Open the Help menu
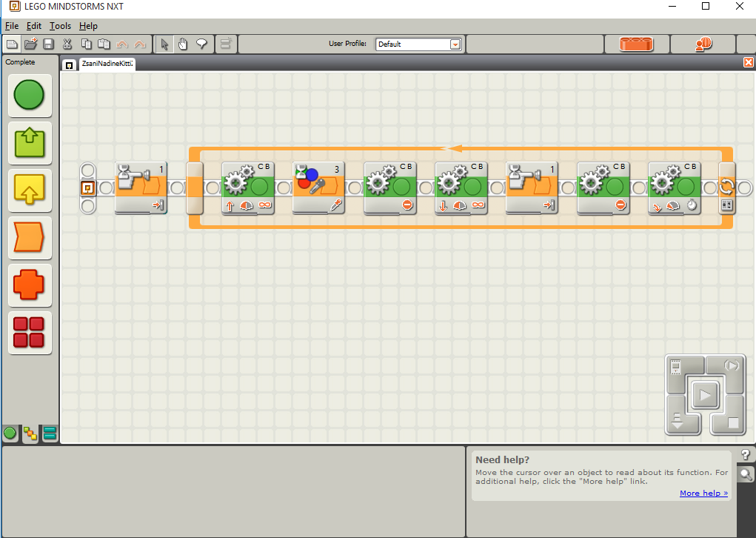756x538 pixels. [x=88, y=26]
